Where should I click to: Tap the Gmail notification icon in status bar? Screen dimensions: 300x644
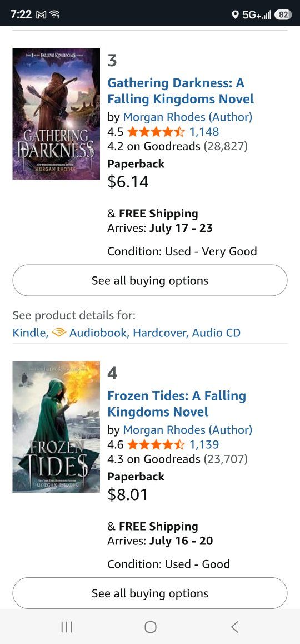[40, 14]
